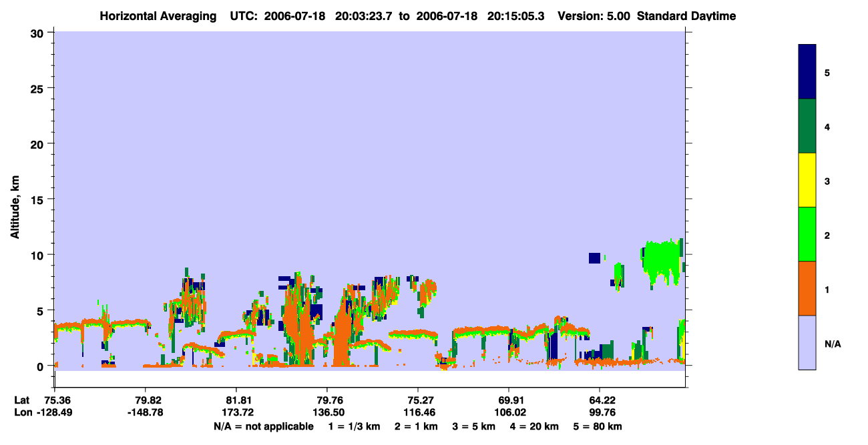Click 'Standard Daytime' in the title
Viewport: 868px width, 445px height.
tap(686, 16)
